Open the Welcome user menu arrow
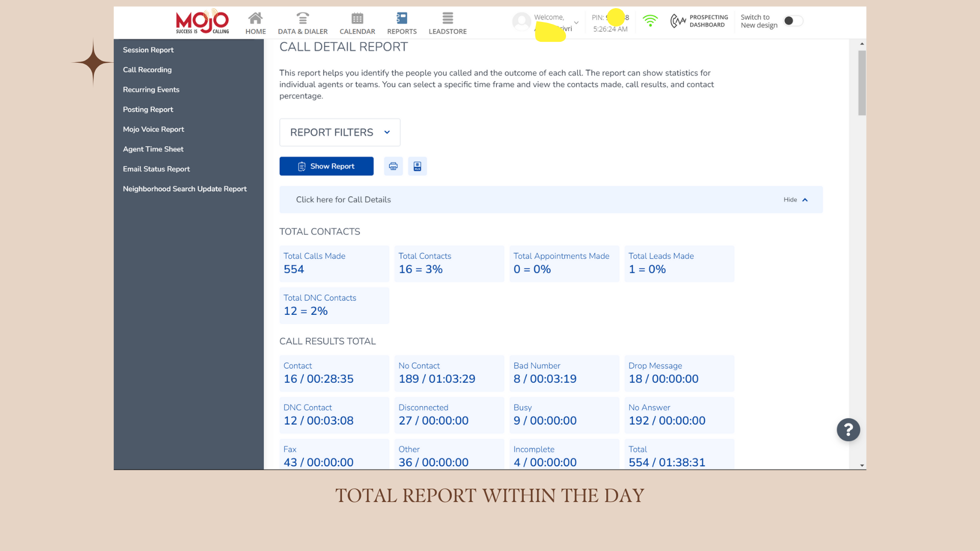This screenshot has width=980, height=551. click(576, 23)
